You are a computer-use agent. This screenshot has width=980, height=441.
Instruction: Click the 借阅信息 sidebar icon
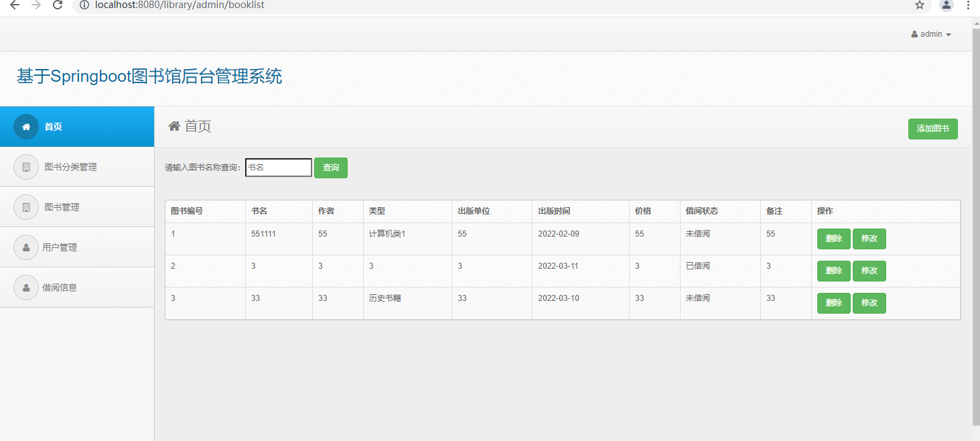click(x=26, y=288)
